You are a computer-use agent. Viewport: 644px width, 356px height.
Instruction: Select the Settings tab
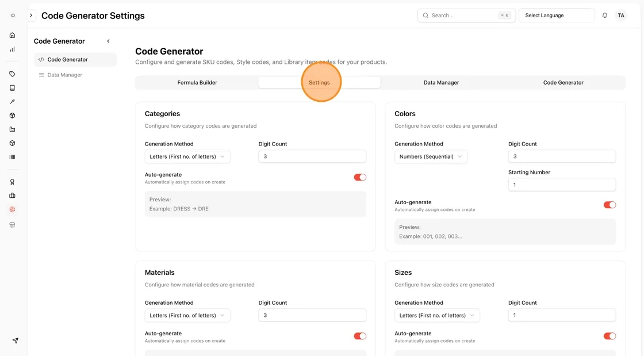pyautogui.click(x=319, y=83)
